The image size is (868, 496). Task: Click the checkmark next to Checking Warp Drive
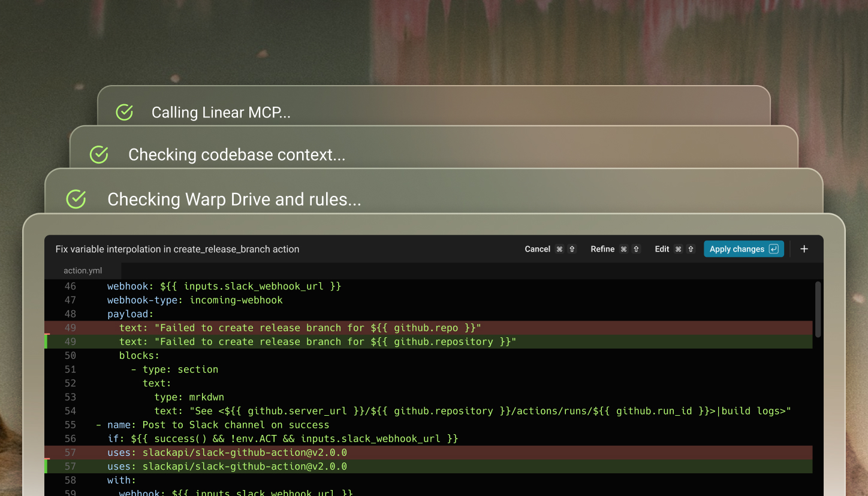point(76,199)
